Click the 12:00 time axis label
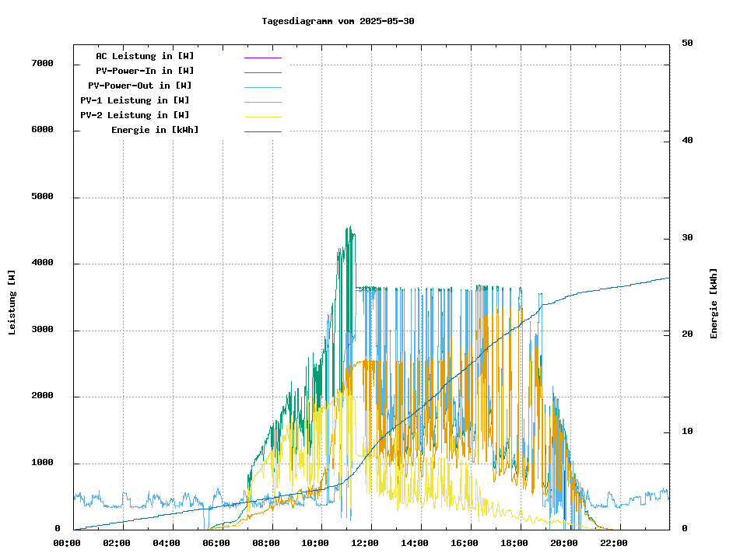 tap(365, 543)
